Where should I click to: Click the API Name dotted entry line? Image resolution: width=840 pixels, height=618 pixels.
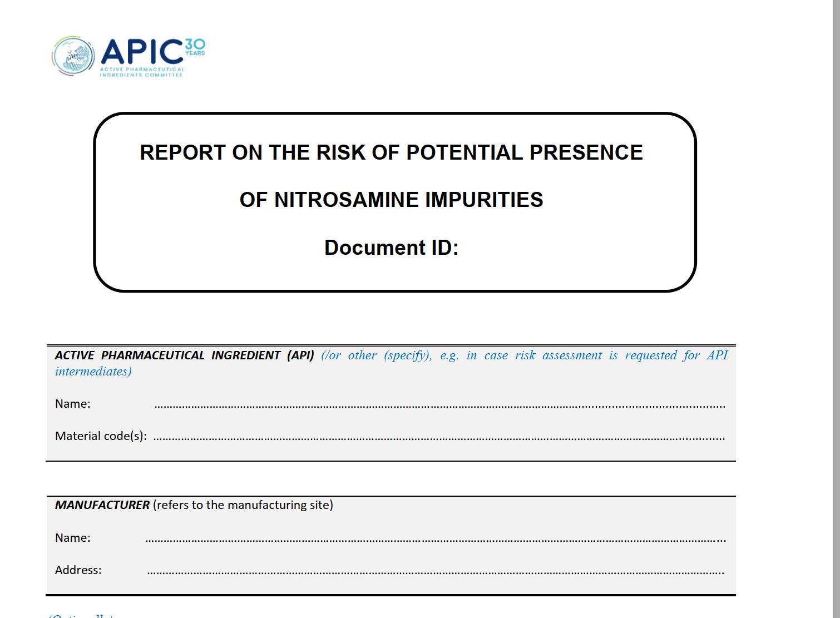(439, 406)
